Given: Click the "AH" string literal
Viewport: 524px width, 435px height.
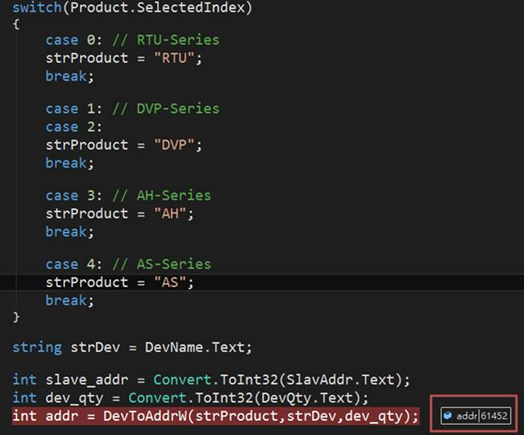Looking at the screenshot, I should pos(170,213).
